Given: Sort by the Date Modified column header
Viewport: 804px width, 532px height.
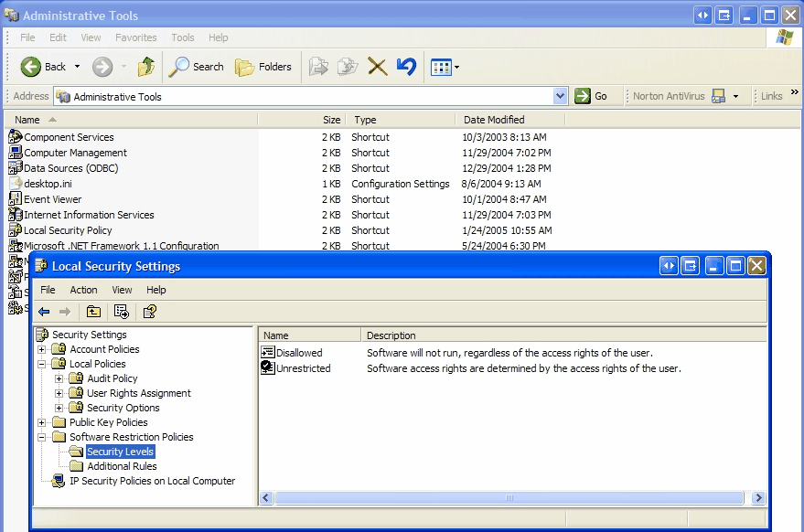Looking at the screenshot, I should (510, 120).
